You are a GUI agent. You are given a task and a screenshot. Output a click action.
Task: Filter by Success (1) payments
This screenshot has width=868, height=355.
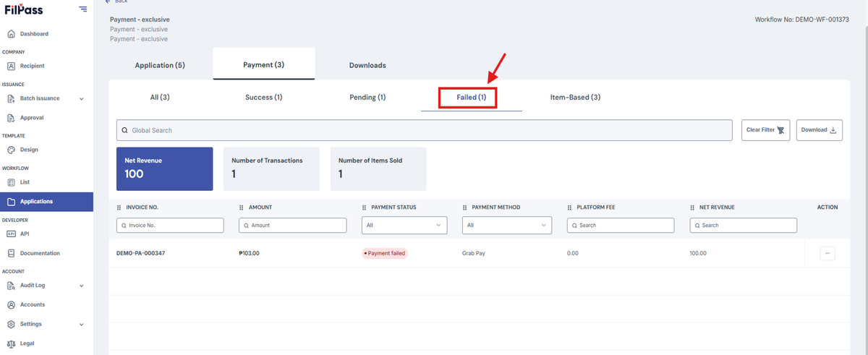[264, 97]
